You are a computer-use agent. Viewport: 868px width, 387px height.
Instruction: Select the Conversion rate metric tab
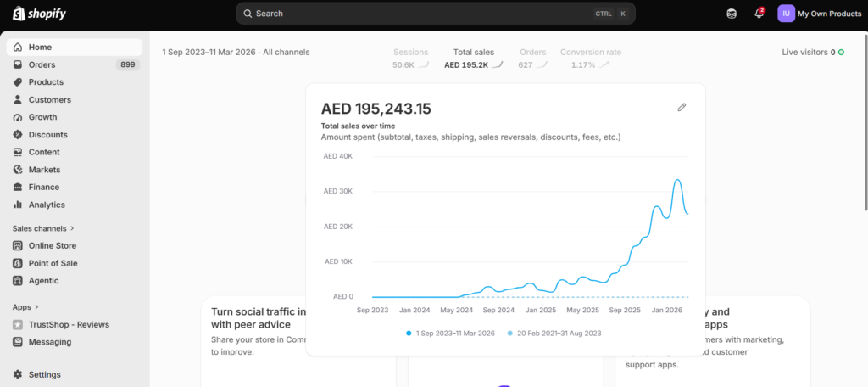click(x=591, y=59)
